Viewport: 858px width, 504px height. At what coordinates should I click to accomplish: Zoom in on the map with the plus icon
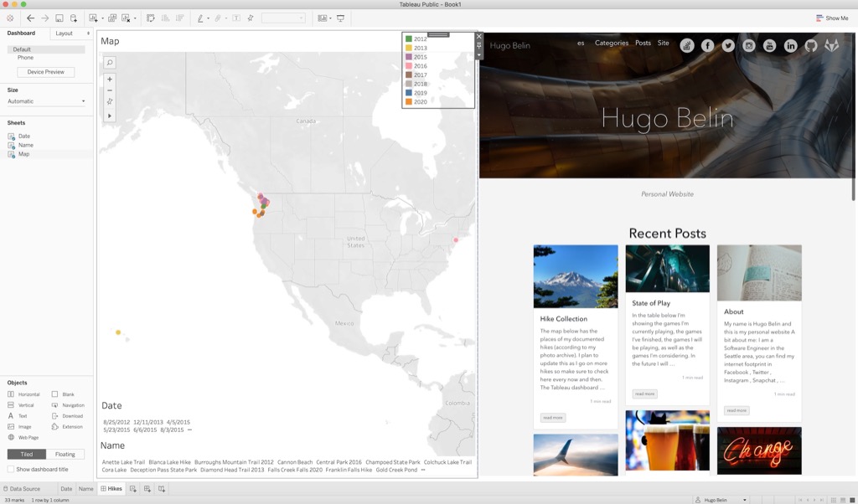tap(109, 80)
